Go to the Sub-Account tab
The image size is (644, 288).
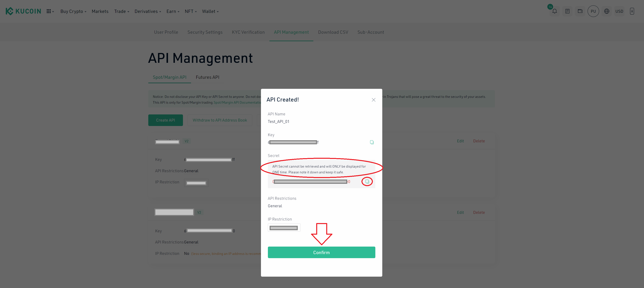(371, 32)
